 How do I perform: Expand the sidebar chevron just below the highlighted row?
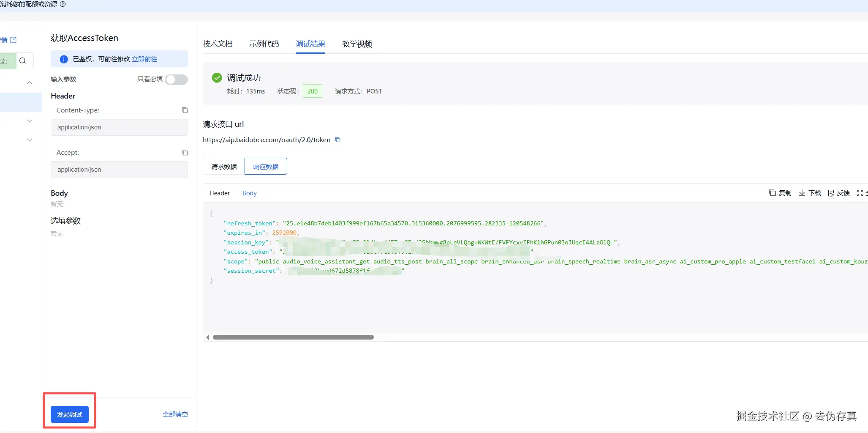point(30,121)
